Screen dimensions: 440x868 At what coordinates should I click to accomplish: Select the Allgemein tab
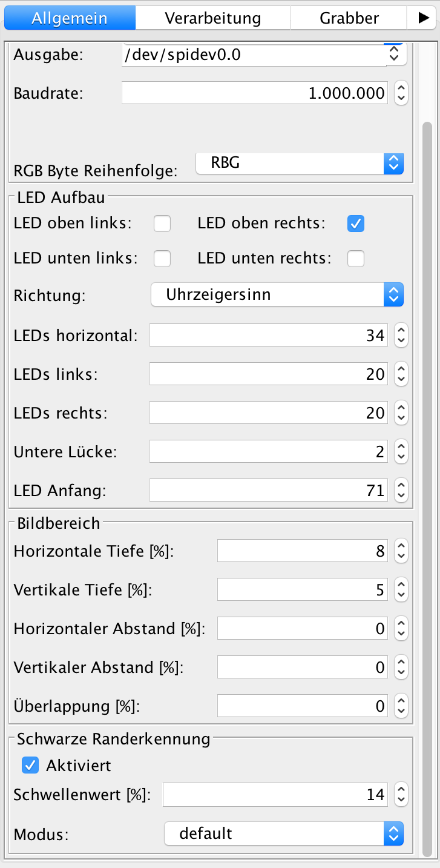pos(70,18)
